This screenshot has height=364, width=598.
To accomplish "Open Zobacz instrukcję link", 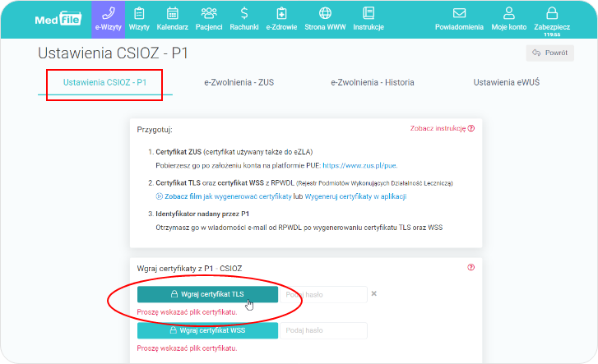I will 443,128.
